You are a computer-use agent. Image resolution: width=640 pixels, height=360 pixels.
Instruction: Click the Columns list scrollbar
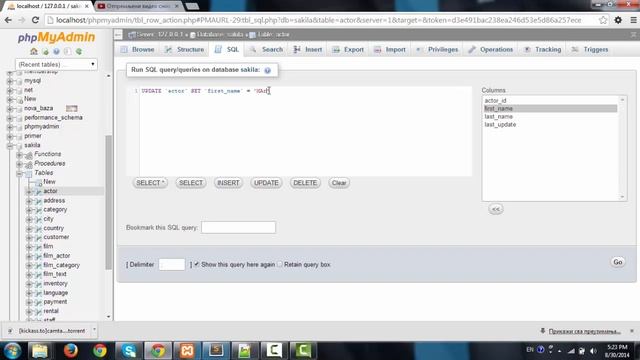coord(622,148)
